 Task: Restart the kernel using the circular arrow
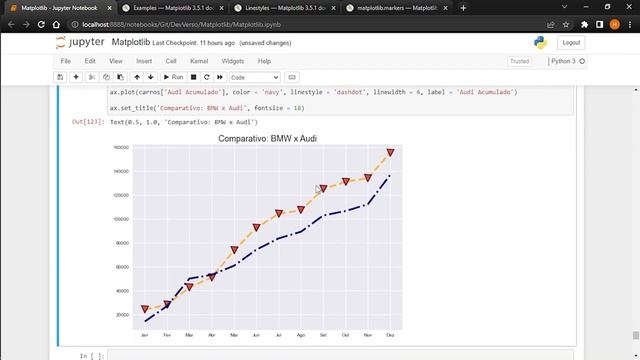click(207, 77)
